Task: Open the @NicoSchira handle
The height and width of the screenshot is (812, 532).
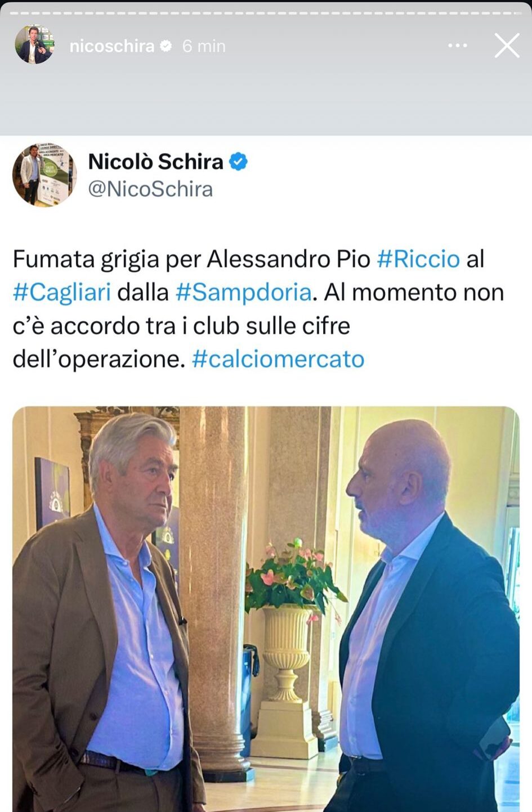Action: click(x=151, y=189)
